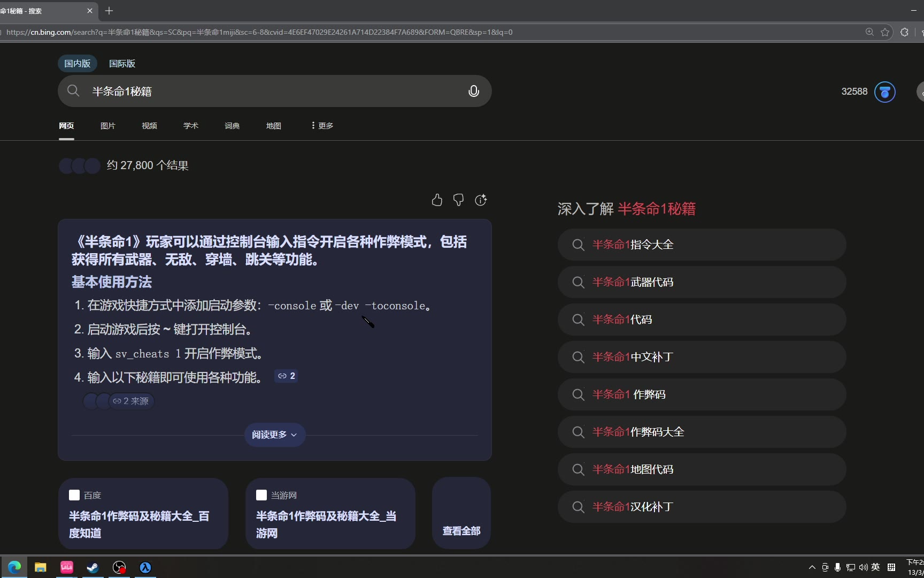Viewport: 924px width, 578px height.
Task: Expand the 阅读更多 section
Action: pos(274,435)
